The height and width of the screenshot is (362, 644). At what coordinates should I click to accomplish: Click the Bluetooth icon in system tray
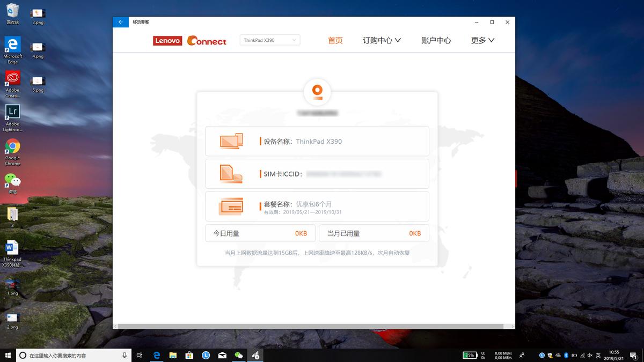tap(566, 355)
